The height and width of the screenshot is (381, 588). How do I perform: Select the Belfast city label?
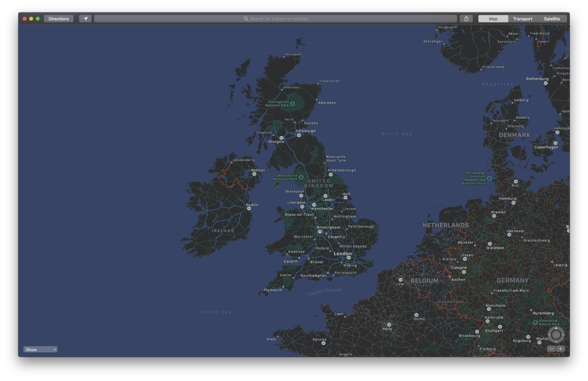(258, 170)
